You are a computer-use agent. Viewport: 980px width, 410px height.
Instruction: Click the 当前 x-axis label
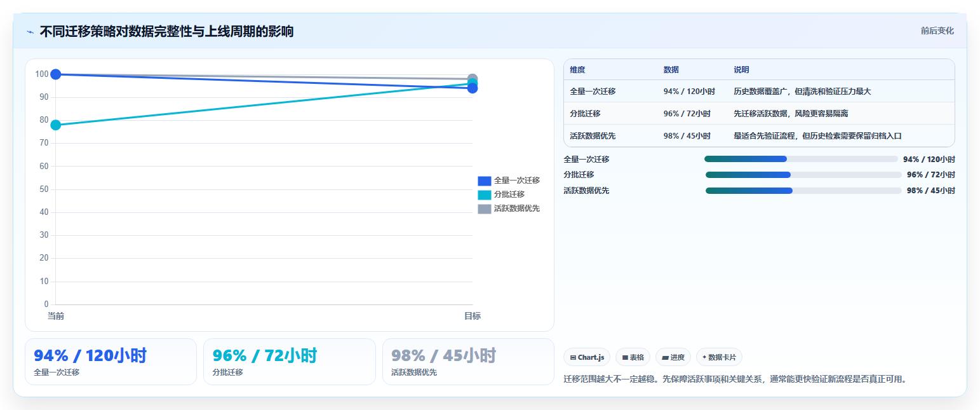click(x=56, y=316)
